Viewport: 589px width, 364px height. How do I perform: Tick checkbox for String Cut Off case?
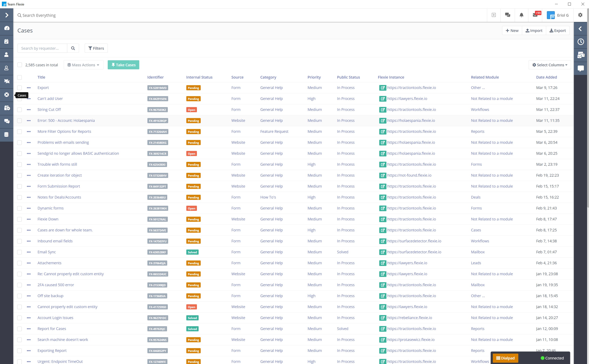click(19, 110)
